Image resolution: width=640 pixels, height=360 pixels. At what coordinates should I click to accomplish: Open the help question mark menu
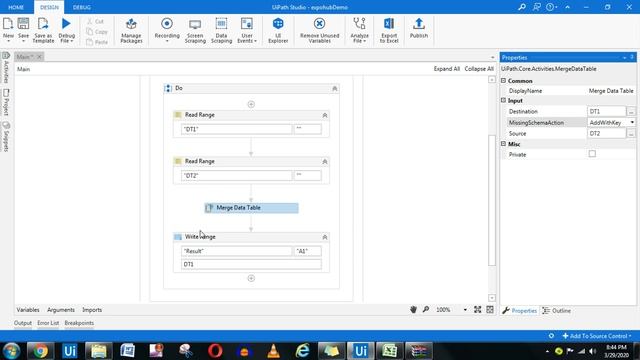point(551,7)
